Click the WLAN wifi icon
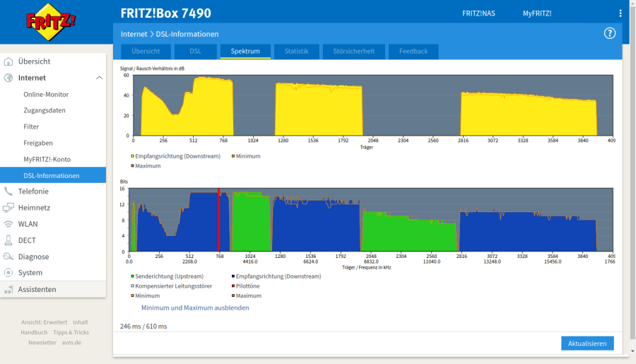The image size is (636, 364). click(8, 224)
